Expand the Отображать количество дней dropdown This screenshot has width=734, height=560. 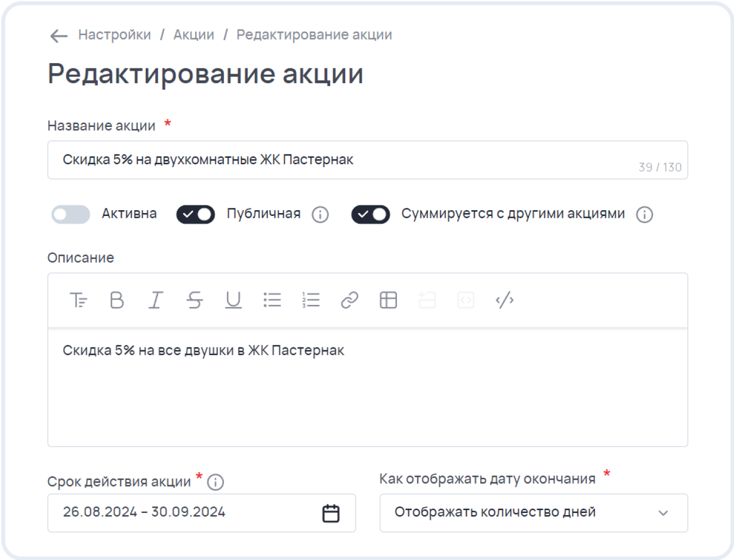(x=533, y=512)
